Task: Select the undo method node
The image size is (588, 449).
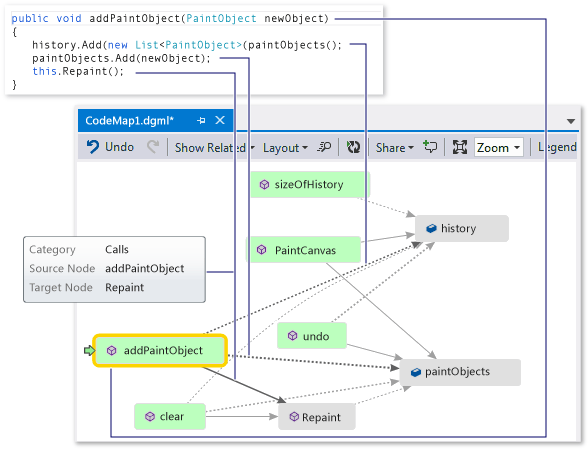Action: (312, 336)
